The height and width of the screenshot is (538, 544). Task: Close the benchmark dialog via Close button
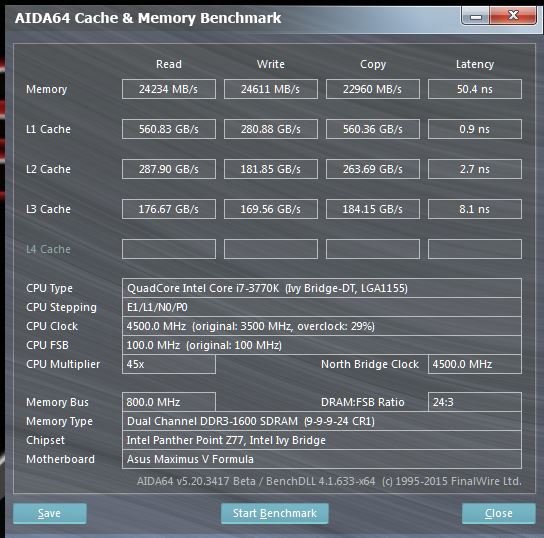click(x=499, y=513)
